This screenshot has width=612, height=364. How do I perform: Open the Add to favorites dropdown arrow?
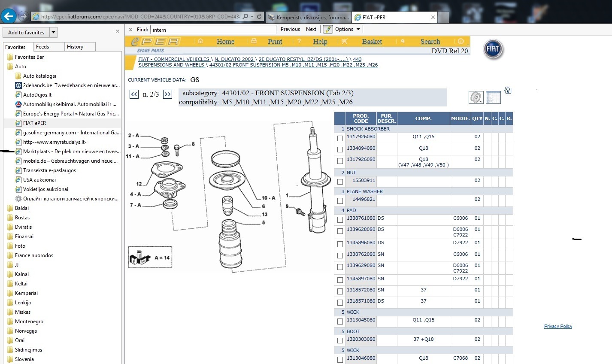pyautogui.click(x=53, y=32)
